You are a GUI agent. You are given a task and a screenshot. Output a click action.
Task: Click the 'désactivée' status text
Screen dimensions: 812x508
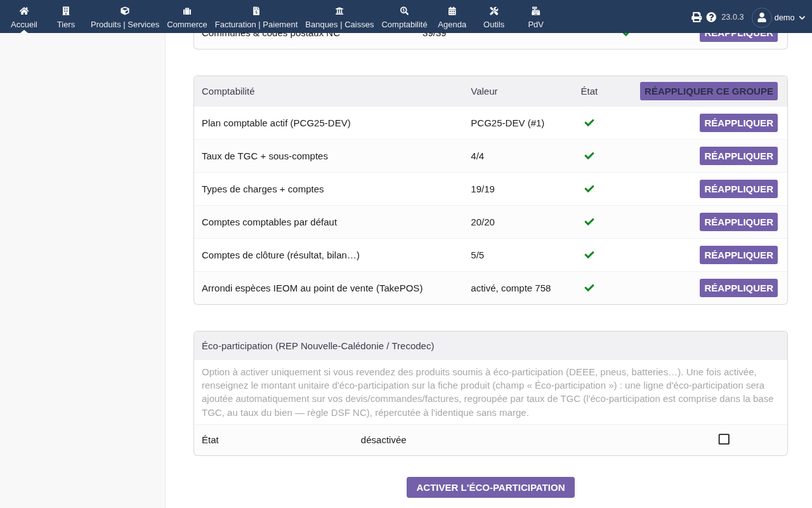pos(383,439)
